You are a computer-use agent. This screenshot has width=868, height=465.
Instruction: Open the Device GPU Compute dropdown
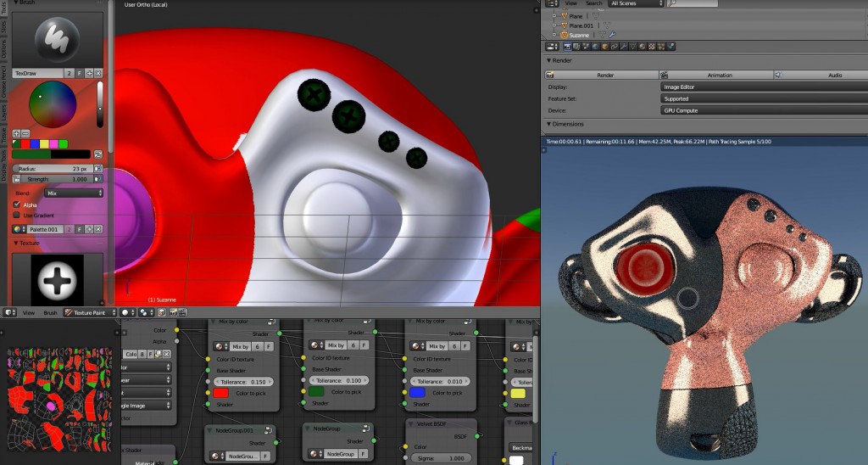coord(764,110)
